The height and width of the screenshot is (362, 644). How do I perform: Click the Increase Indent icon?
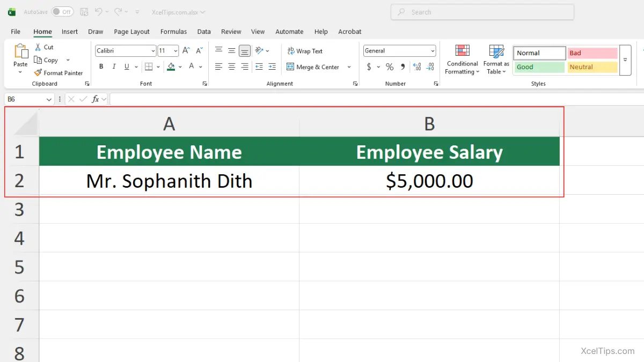click(272, 67)
